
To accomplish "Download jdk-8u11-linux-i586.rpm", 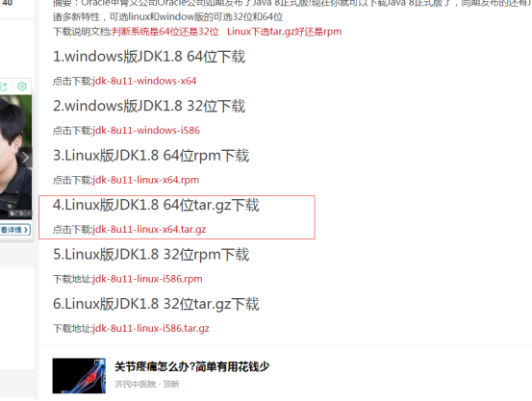I will click(147, 279).
